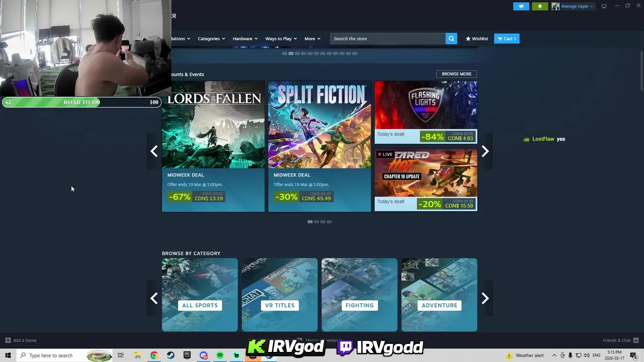Viewport: 644px width, 362px height.
Task: Select last discounts carousel page dot
Action: [329, 222]
